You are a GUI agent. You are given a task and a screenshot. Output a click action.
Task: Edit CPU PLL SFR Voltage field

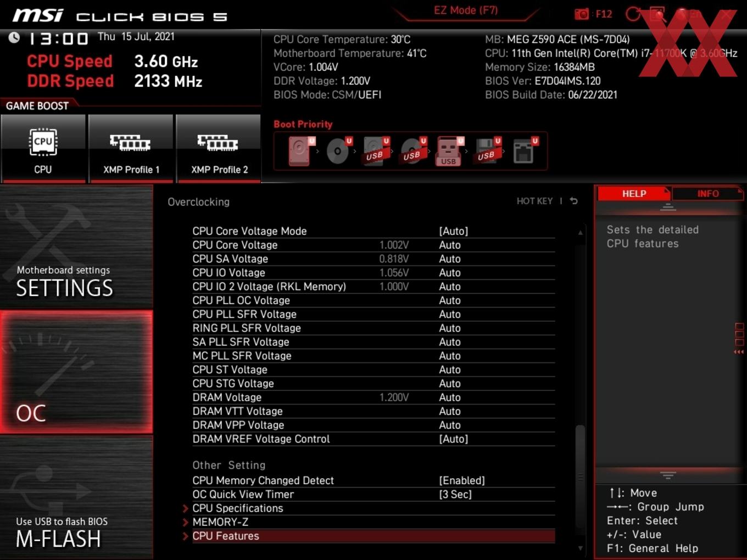click(450, 314)
